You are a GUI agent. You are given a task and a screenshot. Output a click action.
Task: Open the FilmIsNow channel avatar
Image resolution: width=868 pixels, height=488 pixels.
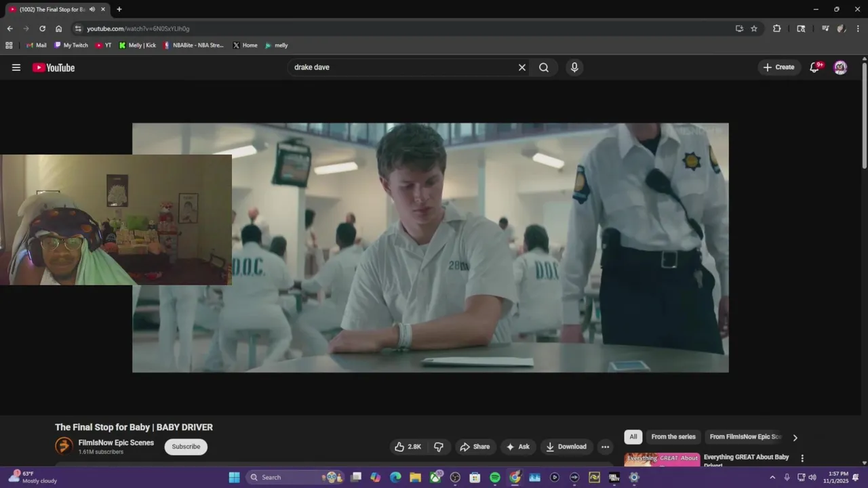(x=64, y=445)
